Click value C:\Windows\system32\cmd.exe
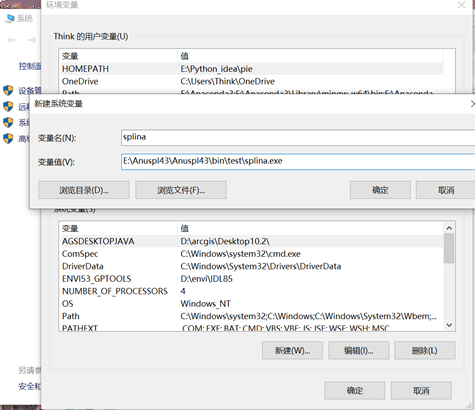This screenshot has height=410, width=475. tap(240, 254)
